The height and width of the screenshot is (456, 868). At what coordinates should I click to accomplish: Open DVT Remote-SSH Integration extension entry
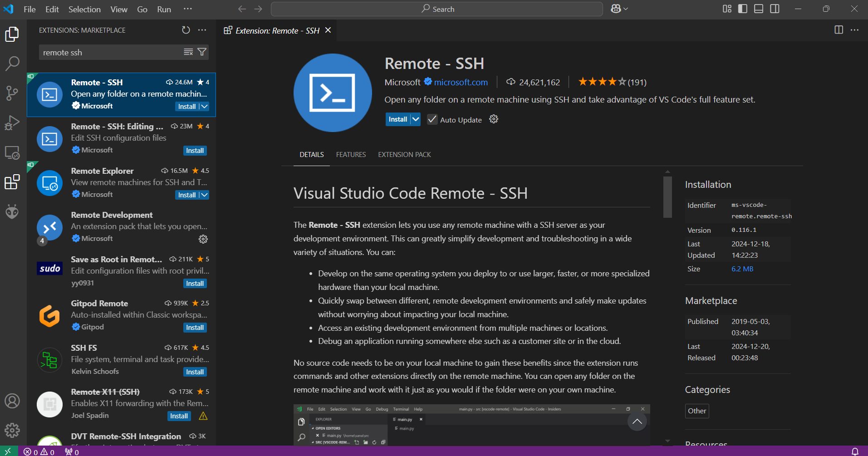pyautogui.click(x=122, y=438)
